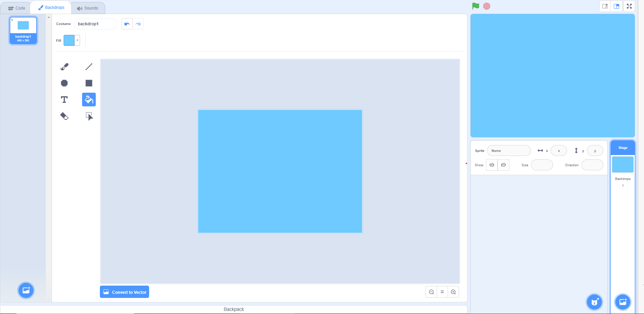Screen dimensions: 644x314
Task: Click the Convert to Vector button
Action: (x=124, y=292)
